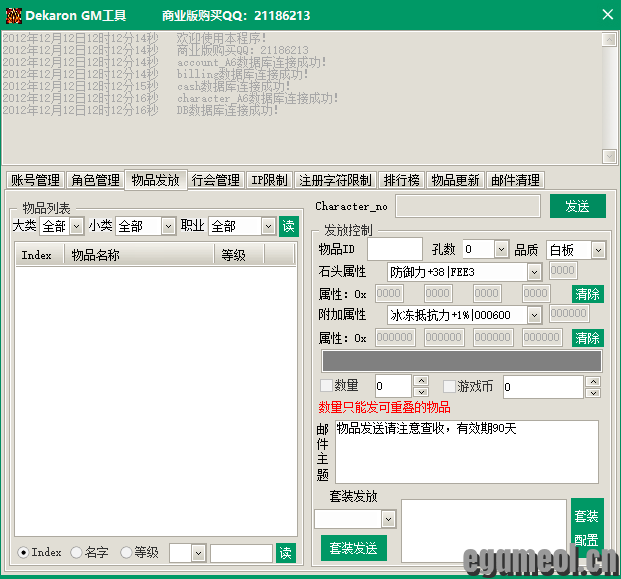This screenshot has height=579, width=621.
Task: Click the Character_no input field
Action: click(x=468, y=206)
